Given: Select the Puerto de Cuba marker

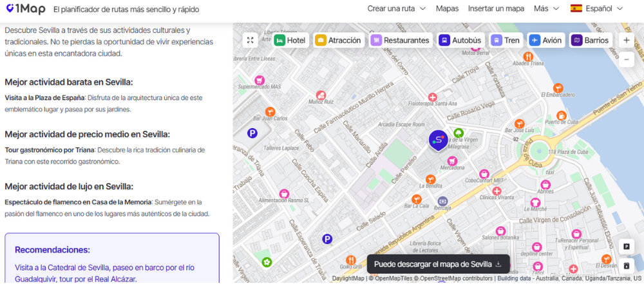Looking at the screenshot, I should pyautogui.click(x=562, y=115).
